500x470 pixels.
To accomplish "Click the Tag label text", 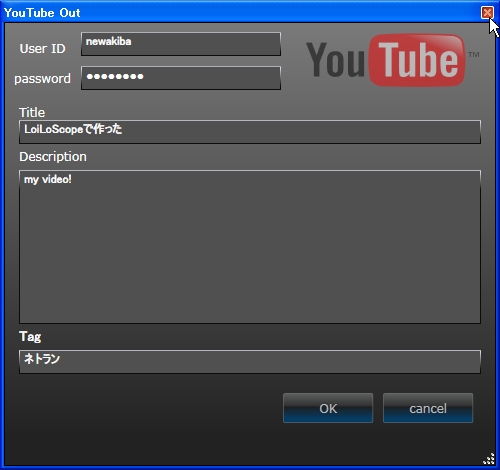I will pos(30,337).
